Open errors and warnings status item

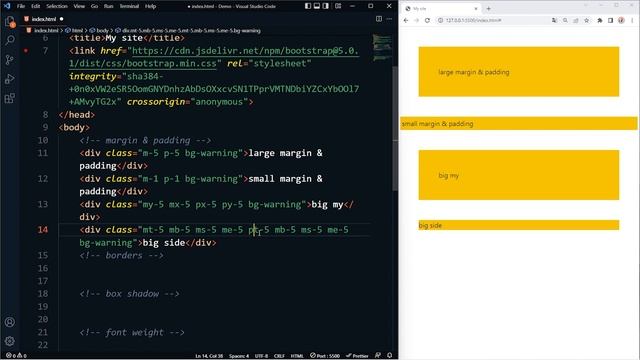click(x=16, y=356)
